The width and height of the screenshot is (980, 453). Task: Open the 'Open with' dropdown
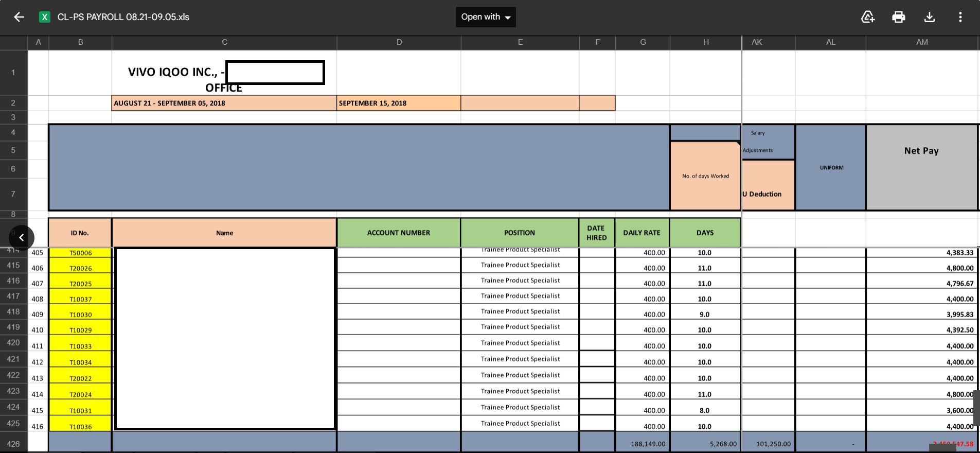[x=486, y=17]
